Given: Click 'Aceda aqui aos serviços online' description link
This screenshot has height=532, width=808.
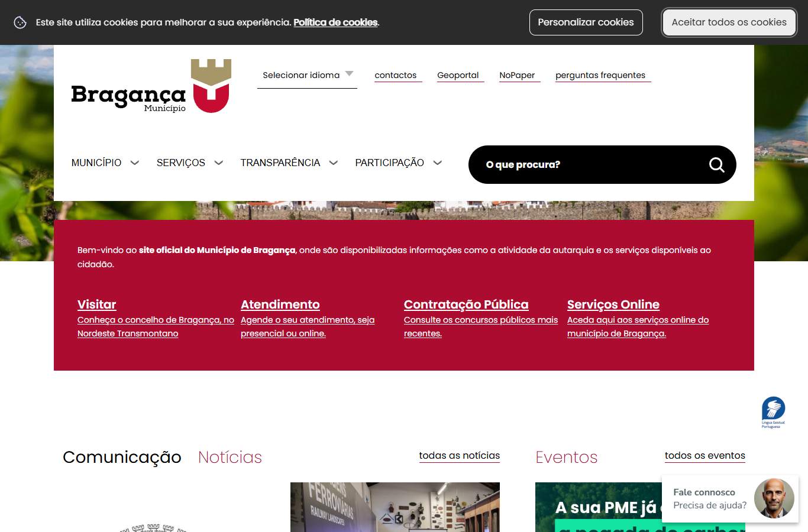Looking at the screenshot, I should click(x=638, y=327).
